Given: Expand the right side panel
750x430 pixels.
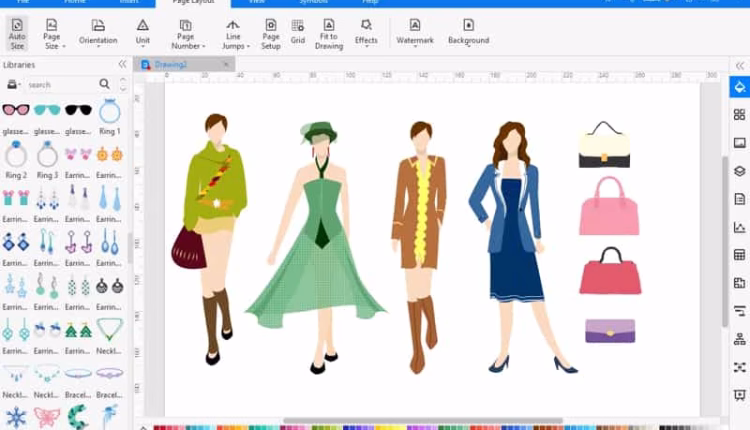Looking at the screenshot, I should point(739,66).
